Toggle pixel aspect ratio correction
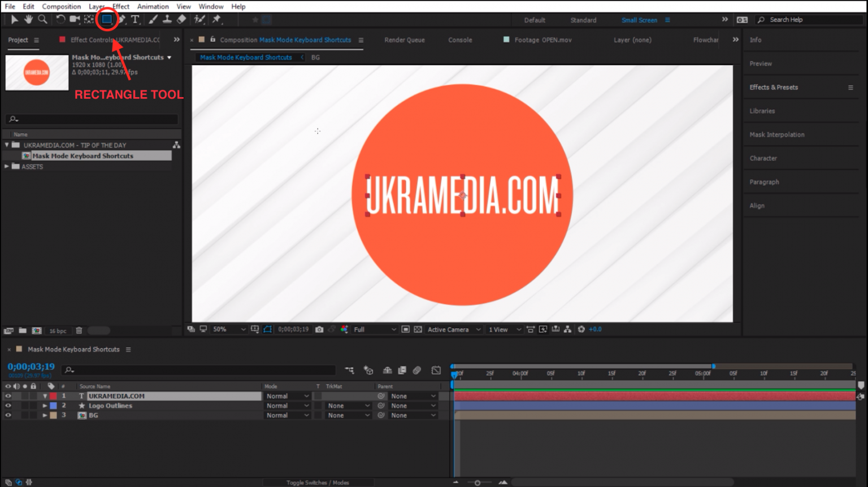The height and width of the screenshot is (487, 868). (x=531, y=329)
